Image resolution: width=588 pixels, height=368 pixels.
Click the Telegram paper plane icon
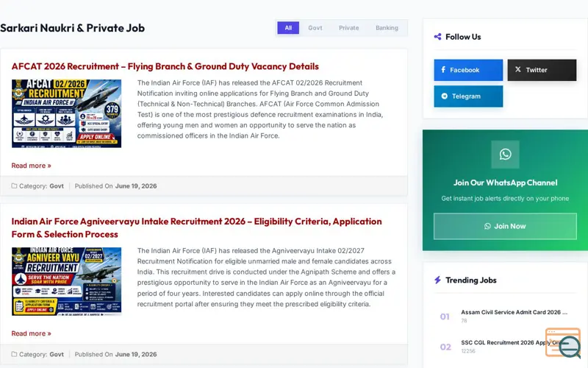tap(445, 96)
